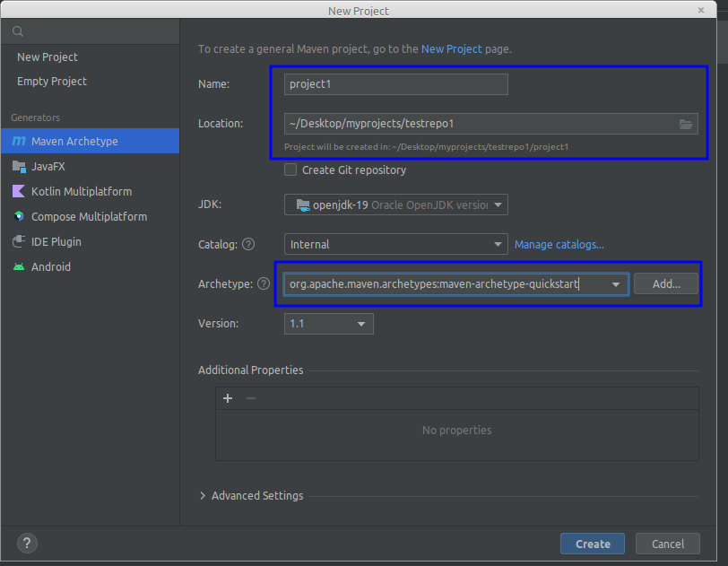Screen dimensions: 728x566
Task: Click into the Name field containing project1
Action: 396,84
